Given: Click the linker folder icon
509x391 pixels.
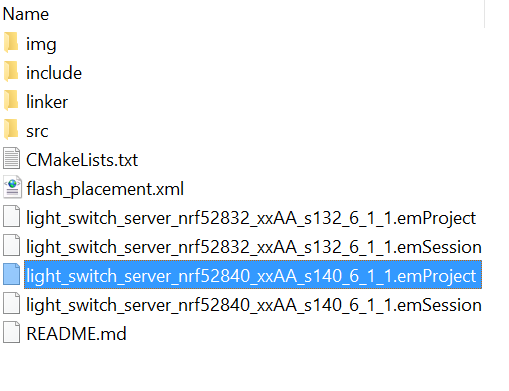Looking at the screenshot, I should [x=11, y=101].
